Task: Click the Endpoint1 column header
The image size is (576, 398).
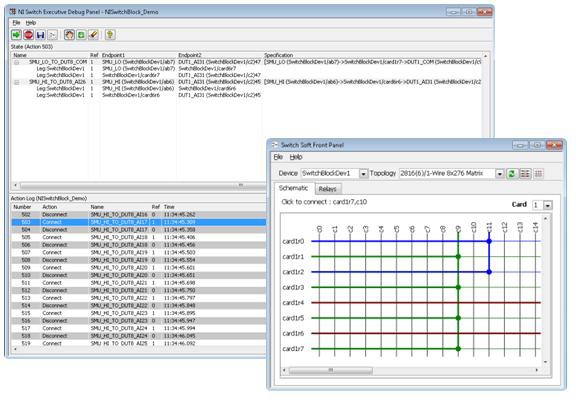Action: [114, 55]
